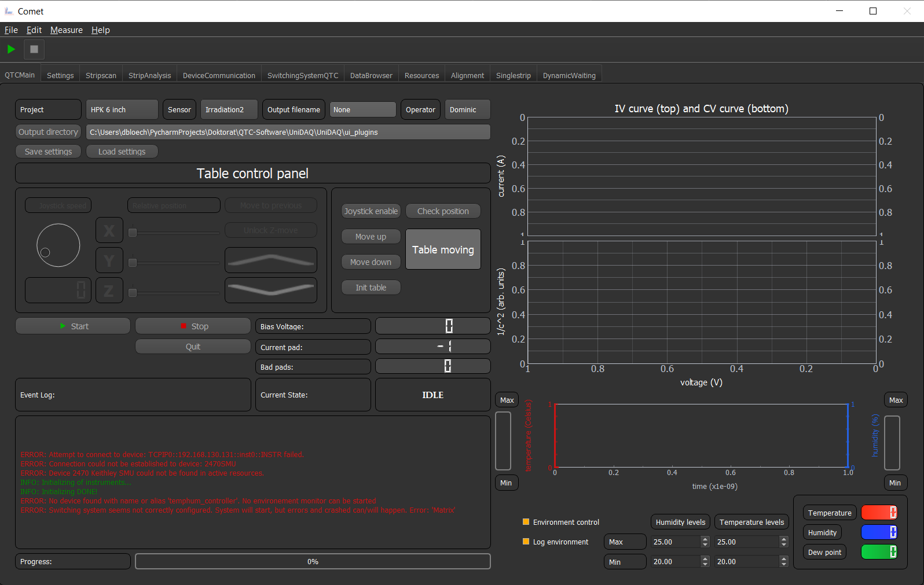Switch to the Stripscan tab
This screenshot has height=585, width=924.
(x=101, y=76)
